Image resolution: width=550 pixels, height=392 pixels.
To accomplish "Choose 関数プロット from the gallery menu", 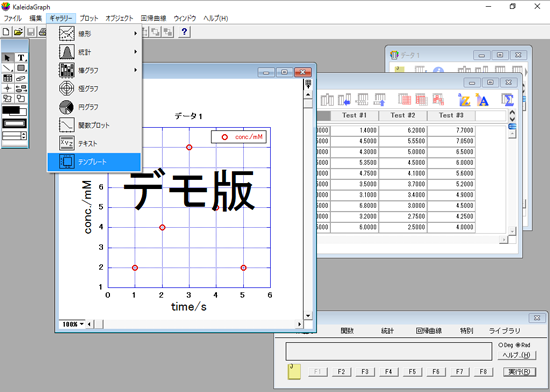I will coord(94,125).
